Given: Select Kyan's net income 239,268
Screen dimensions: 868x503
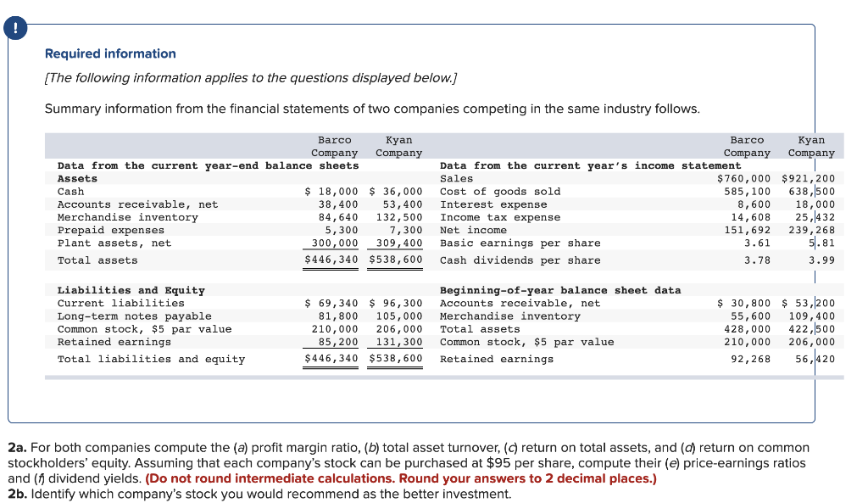Looking at the screenshot, I should coord(811,230).
